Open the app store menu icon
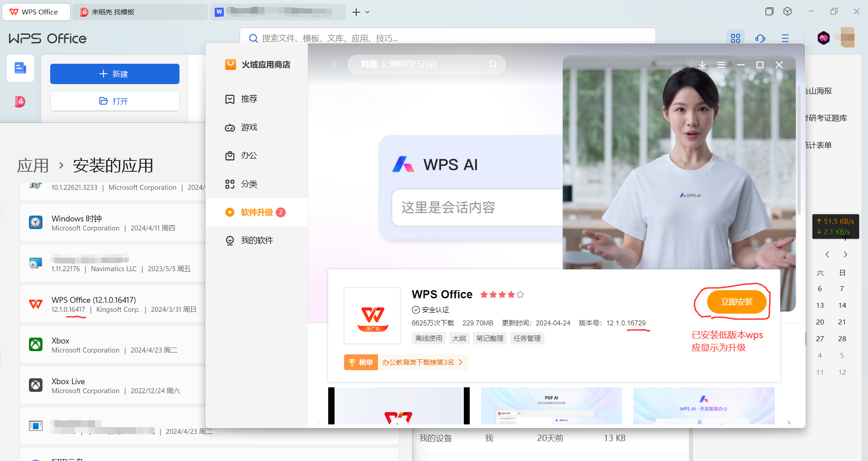The height and width of the screenshot is (461, 868). (x=722, y=65)
